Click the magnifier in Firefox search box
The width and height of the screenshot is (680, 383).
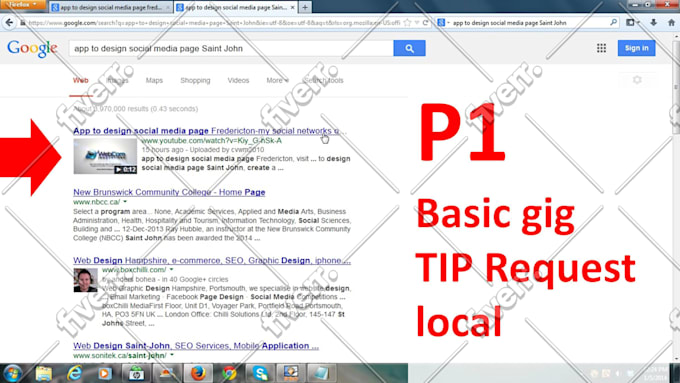(x=613, y=22)
